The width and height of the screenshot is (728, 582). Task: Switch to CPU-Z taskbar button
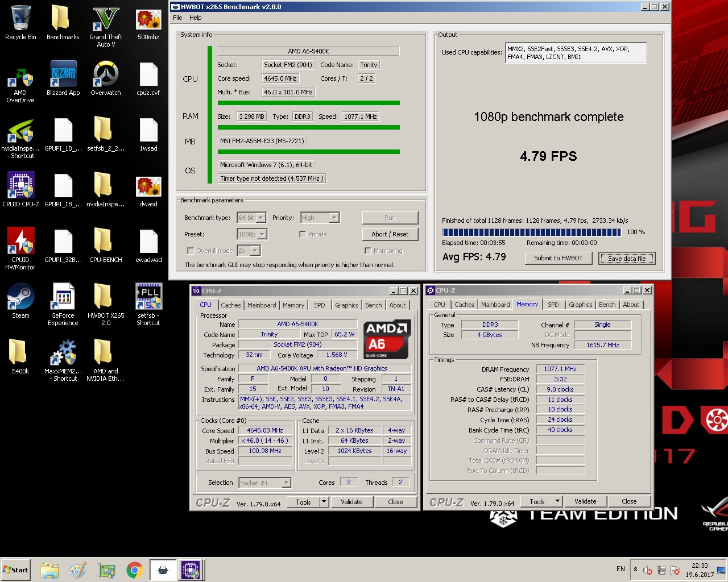tap(191, 570)
